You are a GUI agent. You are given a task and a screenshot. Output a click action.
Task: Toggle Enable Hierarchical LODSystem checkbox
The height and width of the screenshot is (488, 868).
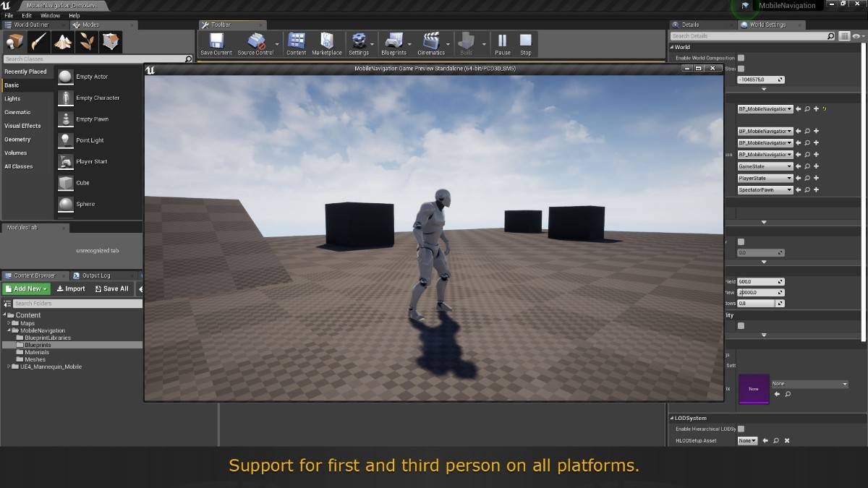741,429
